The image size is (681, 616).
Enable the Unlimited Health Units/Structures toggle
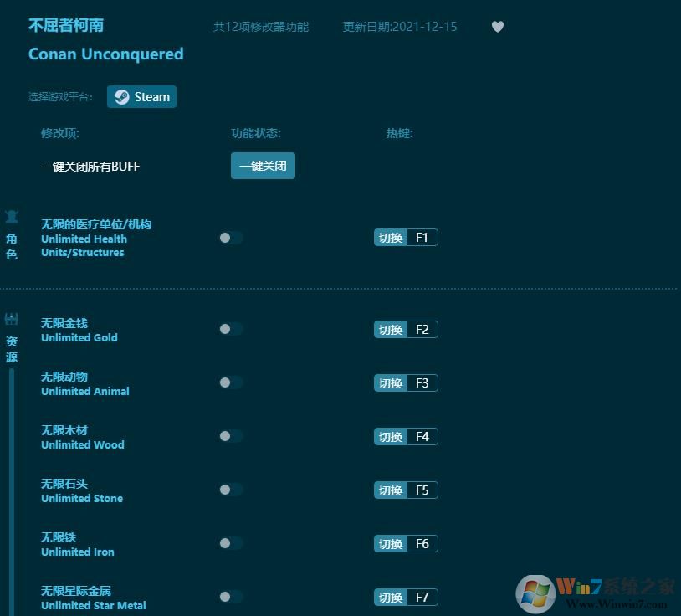229,237
